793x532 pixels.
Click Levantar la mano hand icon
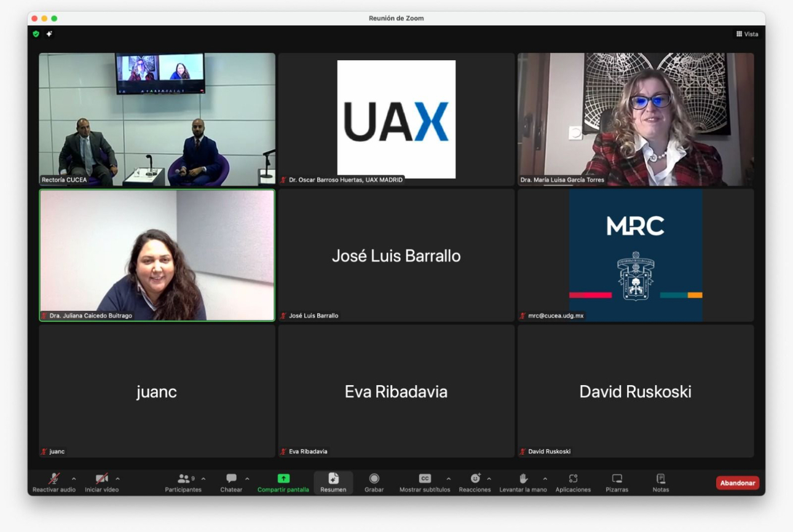[x=523, y=479]
